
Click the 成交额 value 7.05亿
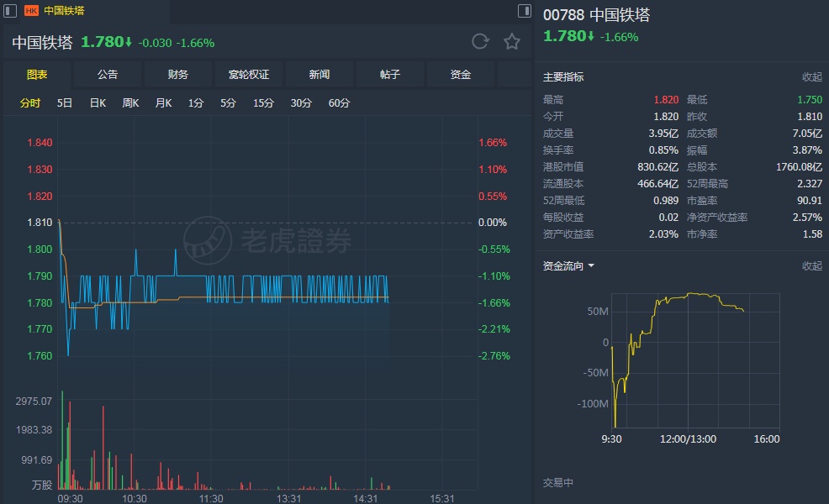click(807, 134)
